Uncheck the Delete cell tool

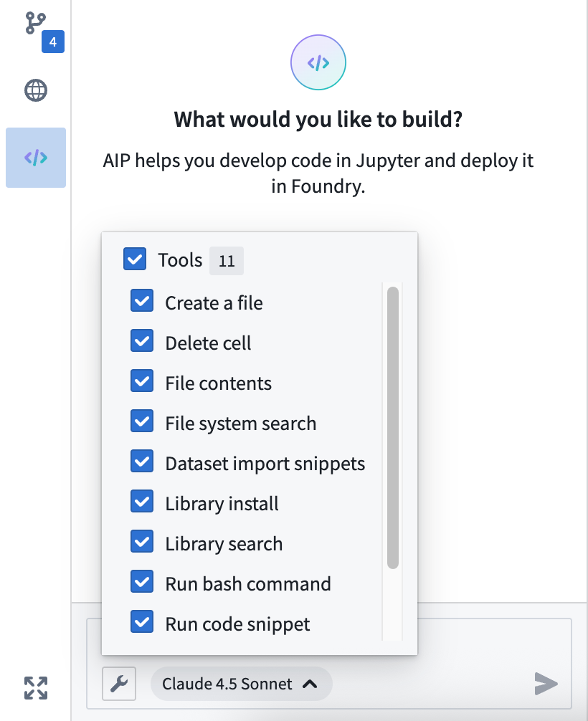(x=142, y=340)
